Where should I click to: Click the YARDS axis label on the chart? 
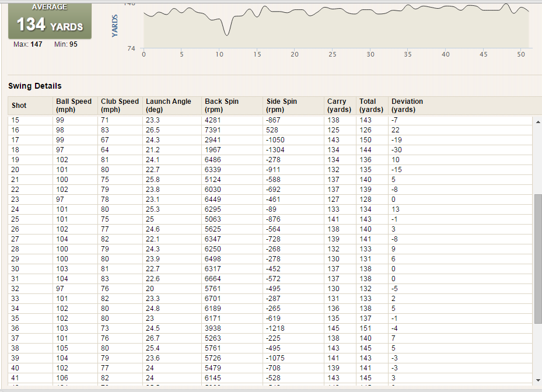(115, 26)
